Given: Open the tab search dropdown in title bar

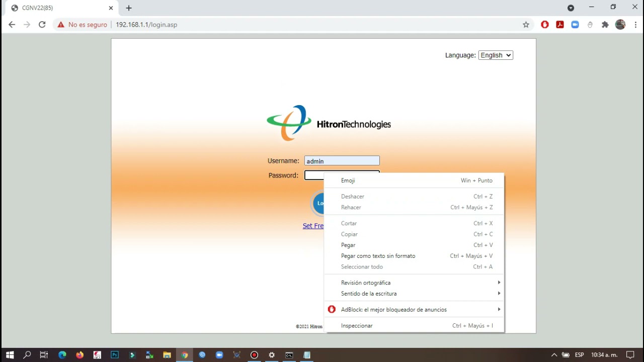Looking at the screenshot, I should click(x=571, y=8).
